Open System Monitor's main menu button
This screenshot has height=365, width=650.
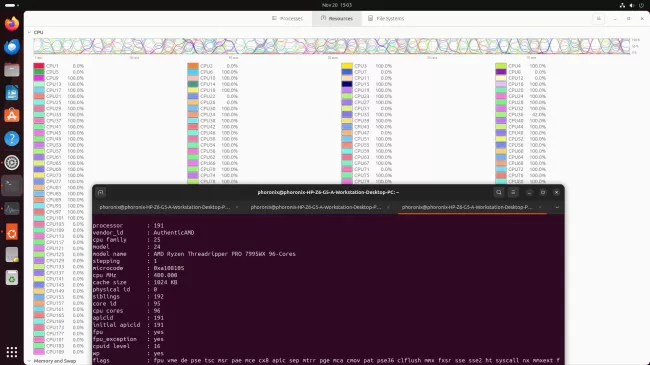[x=599, y=19]
